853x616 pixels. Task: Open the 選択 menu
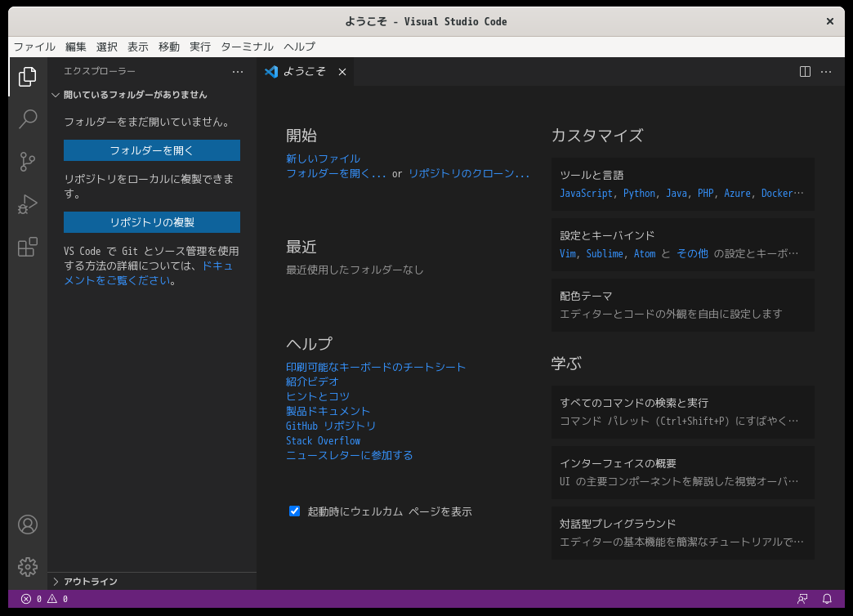pos(106,47)
